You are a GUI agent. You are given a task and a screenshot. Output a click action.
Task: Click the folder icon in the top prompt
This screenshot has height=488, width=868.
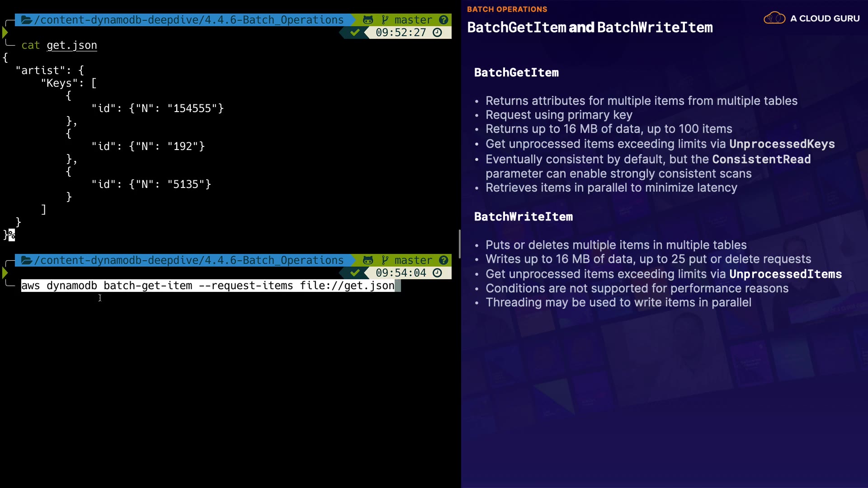coord(26,20)
